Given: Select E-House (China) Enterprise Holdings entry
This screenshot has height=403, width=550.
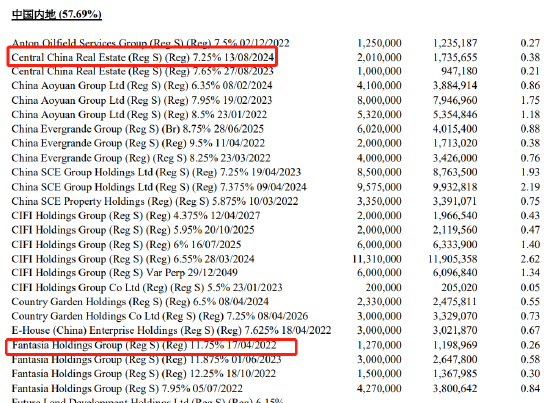Looking at the screenshot, I should (x=171, y=330).
